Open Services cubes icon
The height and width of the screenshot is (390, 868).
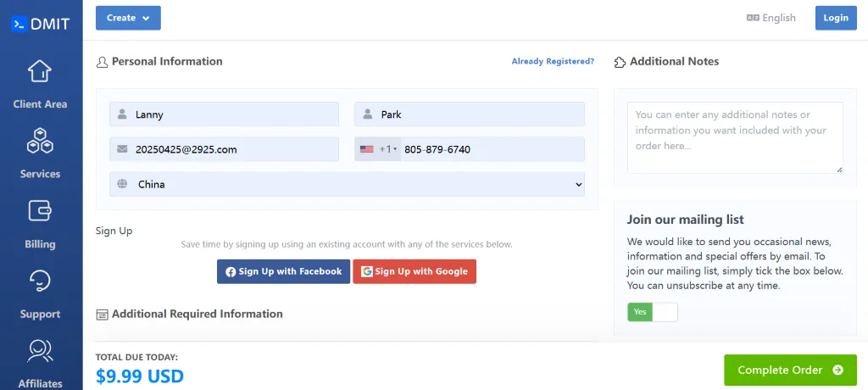[x=40, y=141]
